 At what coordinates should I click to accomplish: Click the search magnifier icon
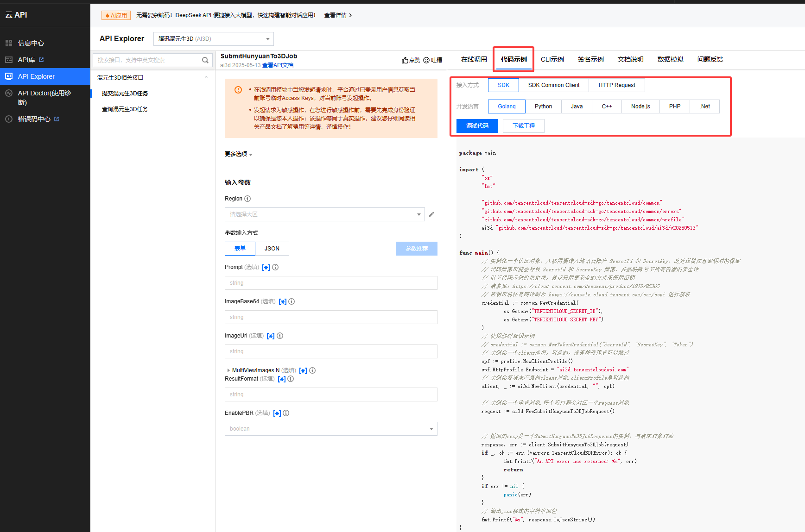205,60
